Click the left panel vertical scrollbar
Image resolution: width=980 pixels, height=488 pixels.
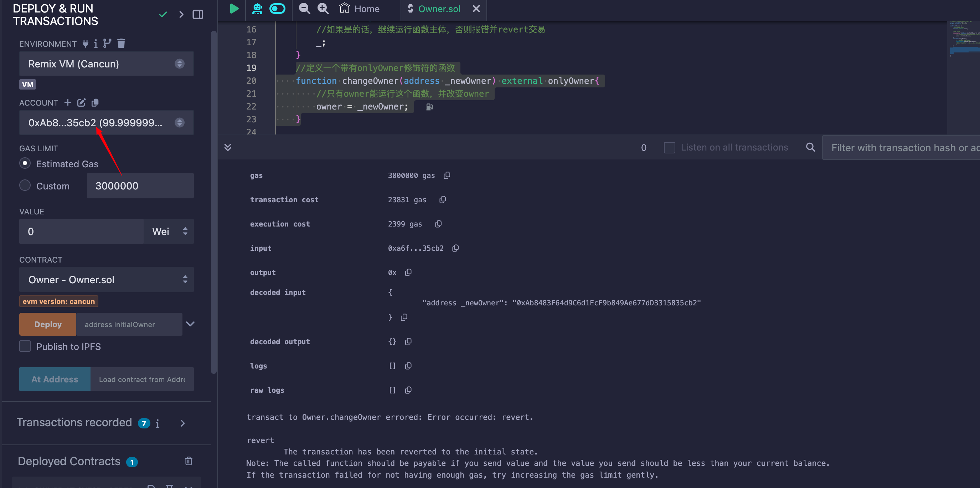[214, 202]
